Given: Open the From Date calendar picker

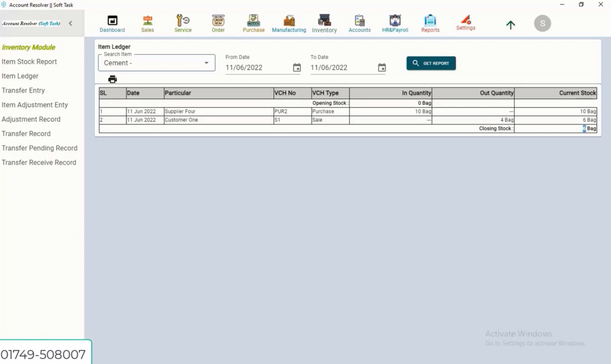Looking at the screenshot, I should coord(297,68).
